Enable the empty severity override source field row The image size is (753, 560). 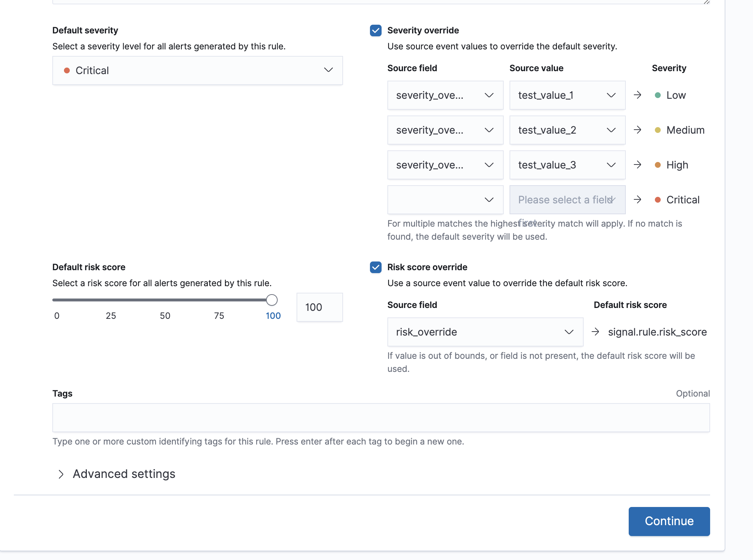445,199
